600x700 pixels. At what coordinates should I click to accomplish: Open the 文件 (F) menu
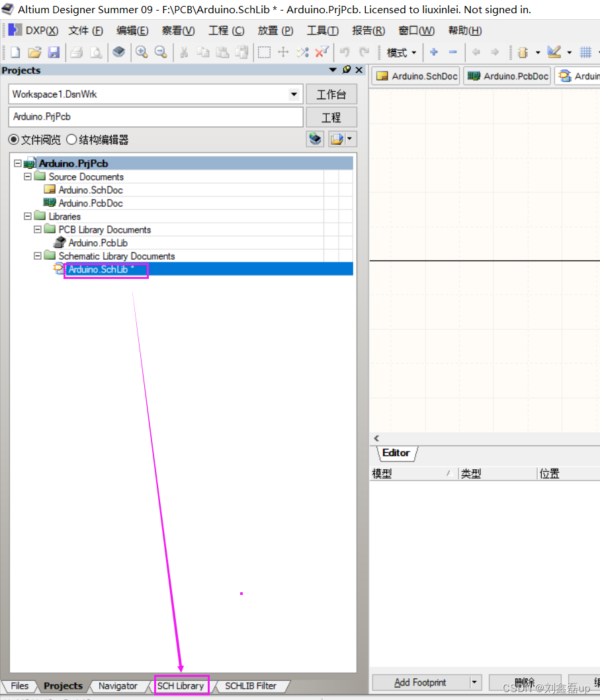pos(85,30)
